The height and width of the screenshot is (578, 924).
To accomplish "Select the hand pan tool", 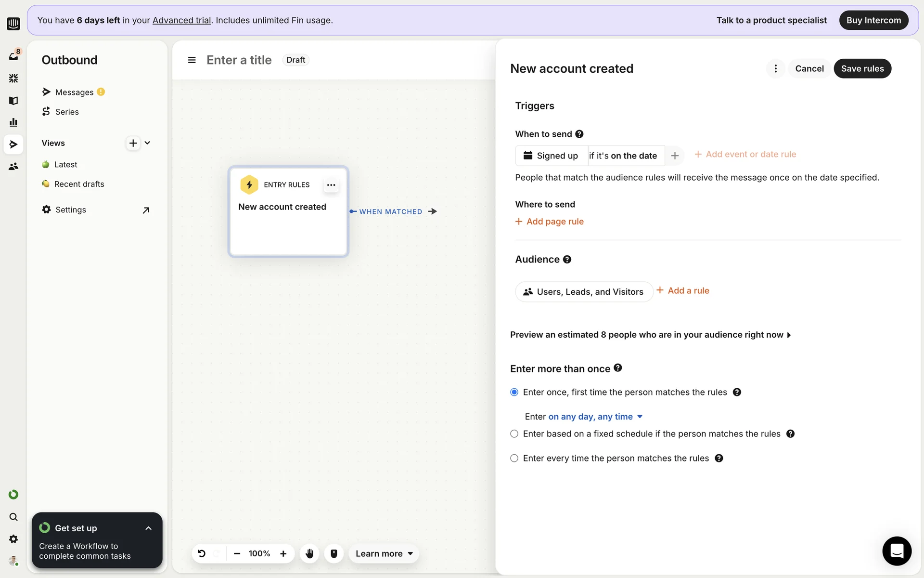I will click(309, 553).
